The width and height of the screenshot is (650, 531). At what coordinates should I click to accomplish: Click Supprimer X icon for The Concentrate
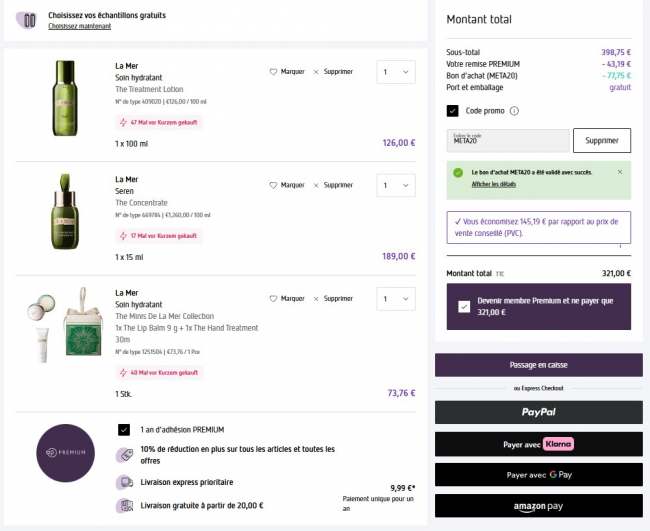316,185
